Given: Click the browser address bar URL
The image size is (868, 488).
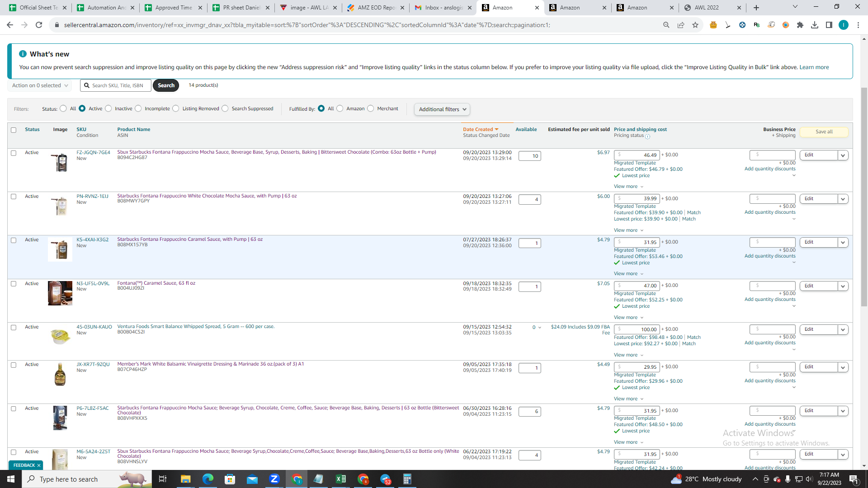Looking at the screenshot, I should coord(307,25).
